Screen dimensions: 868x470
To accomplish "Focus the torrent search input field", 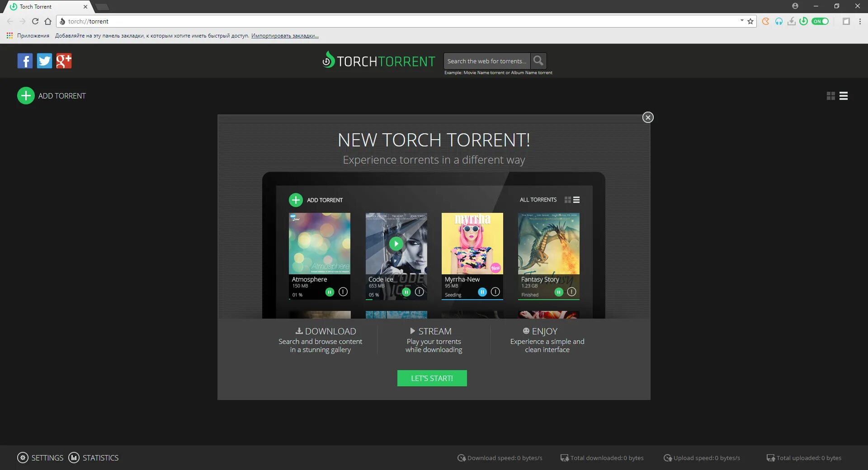I will (486, 61).
